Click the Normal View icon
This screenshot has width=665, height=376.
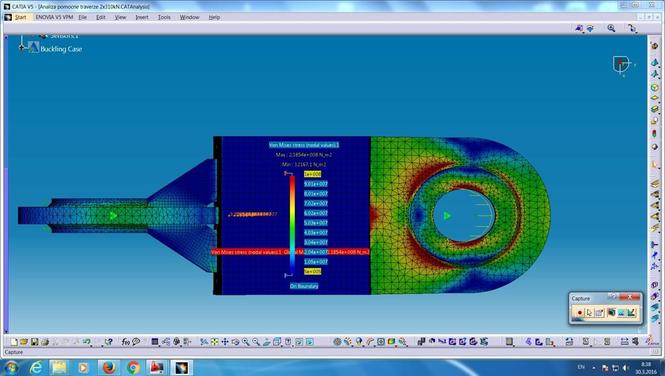(266, 342)
